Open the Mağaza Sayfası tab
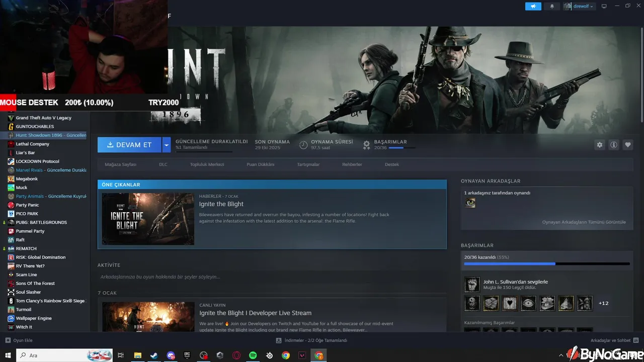The height and width of the screenshot is (362, 644). pos(120,164)
